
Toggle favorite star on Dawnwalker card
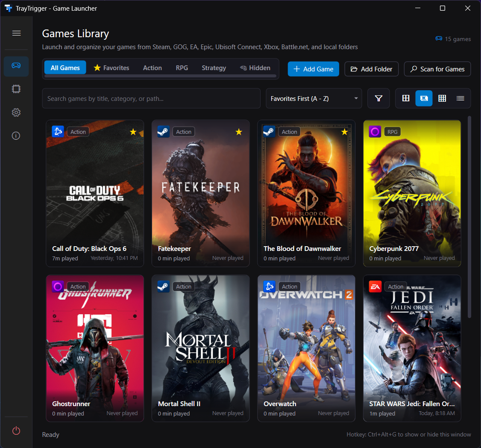344,132
